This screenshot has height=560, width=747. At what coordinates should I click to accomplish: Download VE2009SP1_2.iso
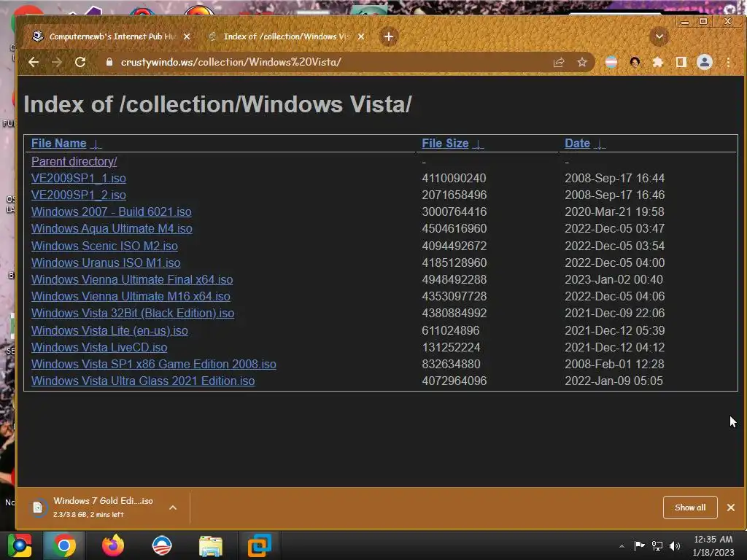(x=79, y=195)
